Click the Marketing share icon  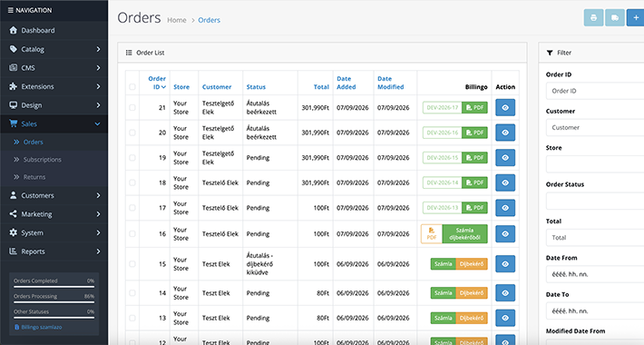(x=13, y=214)
